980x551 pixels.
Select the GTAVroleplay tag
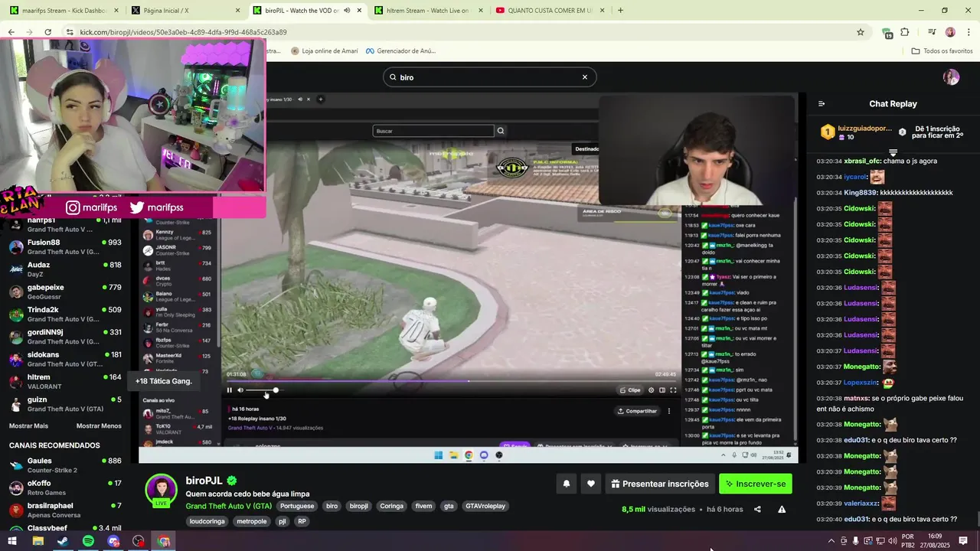click(x=485, y=506)
